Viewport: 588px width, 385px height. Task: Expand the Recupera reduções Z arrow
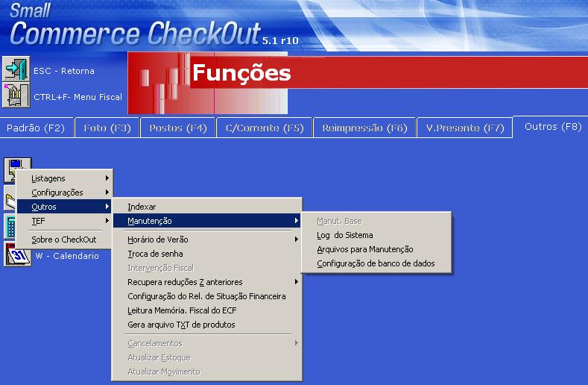297,282
